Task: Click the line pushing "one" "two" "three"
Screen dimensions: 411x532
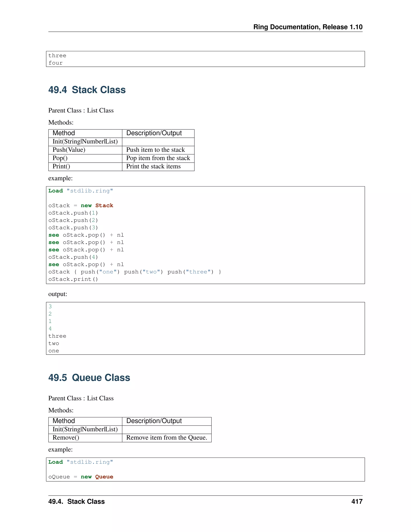Action: (x=135, y=272)
